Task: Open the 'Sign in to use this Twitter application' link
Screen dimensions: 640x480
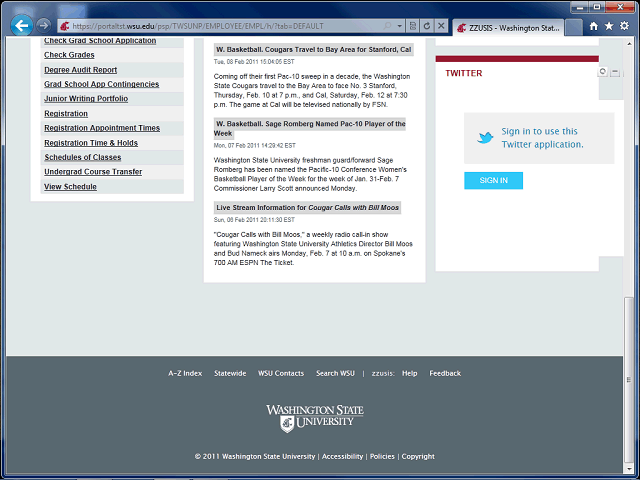Action: pos(542,138)
